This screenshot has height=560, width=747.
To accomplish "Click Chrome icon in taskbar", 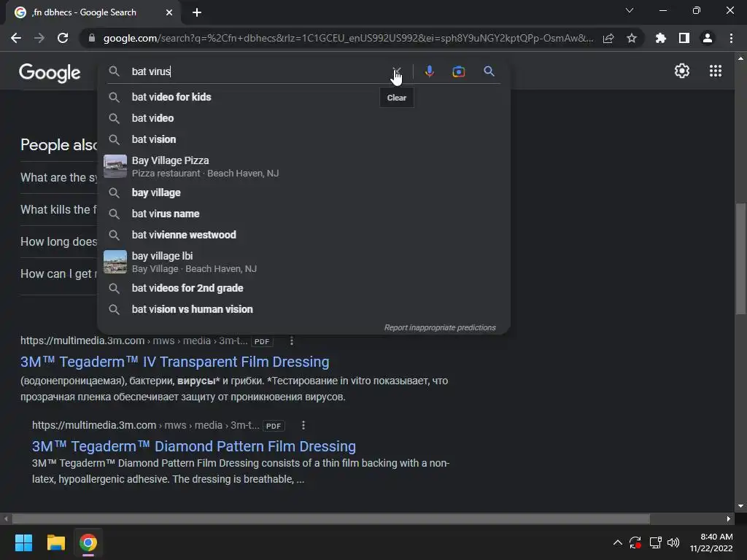I will (88, 542).
